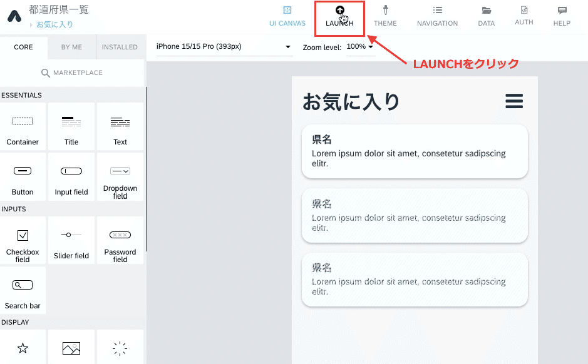Click the hamburger menu icon on canvas
The image size is (588, 364).
point(514,101)
